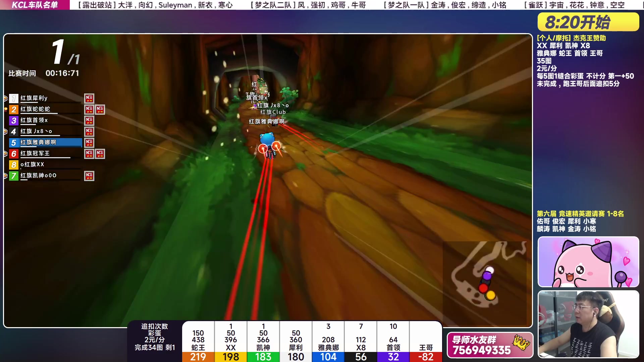Click the streamer webcam feed
Image resolution: width=644 pixels, height=362 pixels.
coord(588,324)
